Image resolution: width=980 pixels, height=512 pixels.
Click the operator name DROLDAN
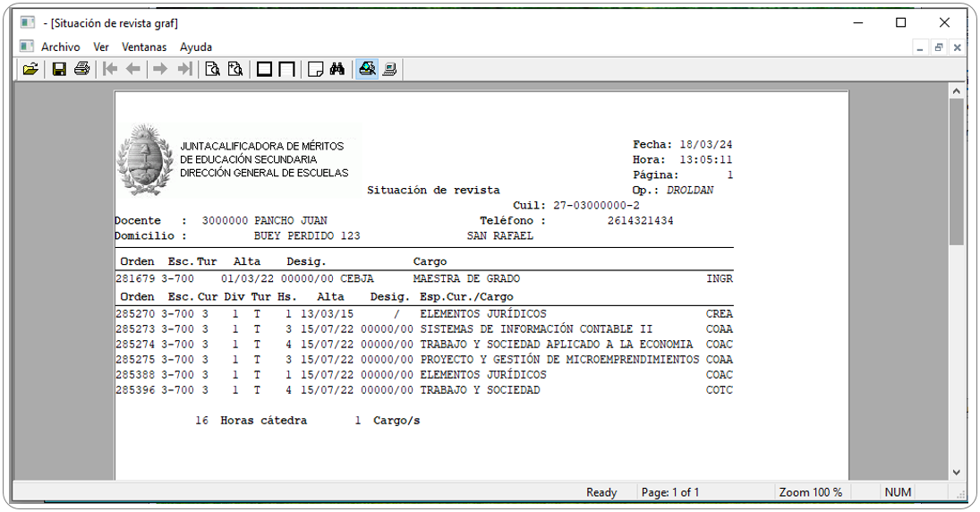(690, 190)
